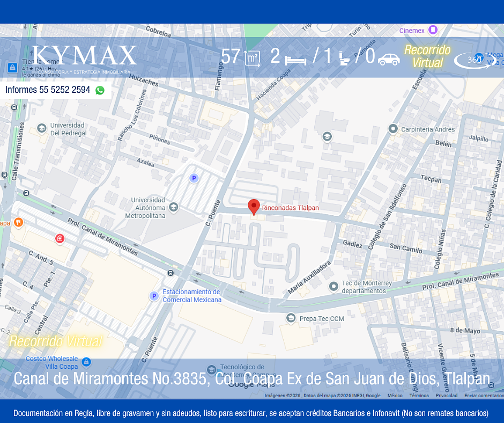Click the San Camilo street label
The width and height of the screenshot is (504, 423).
click(406, 248)
